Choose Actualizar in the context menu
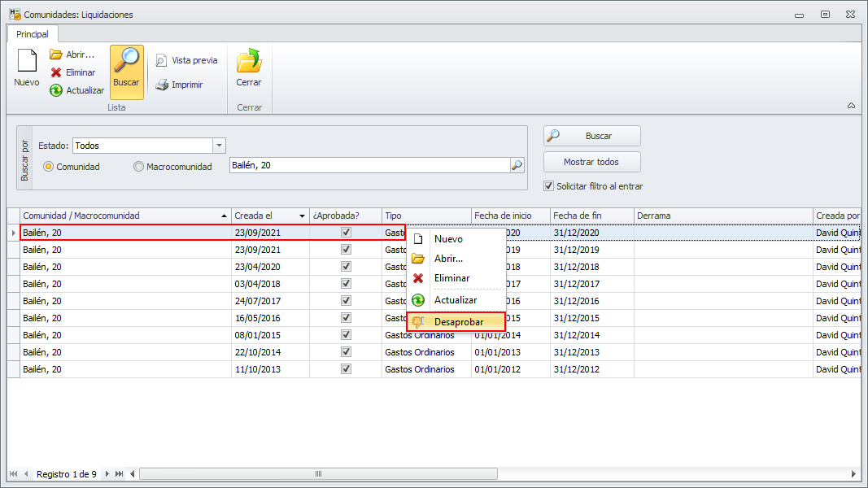The image size is (868, 488). [x=456, y=300]
